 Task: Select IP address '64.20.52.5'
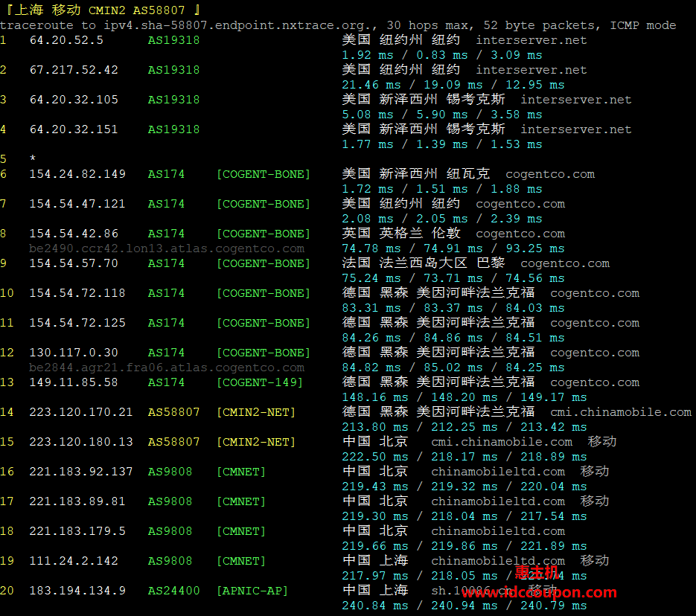tap(66, 40)
